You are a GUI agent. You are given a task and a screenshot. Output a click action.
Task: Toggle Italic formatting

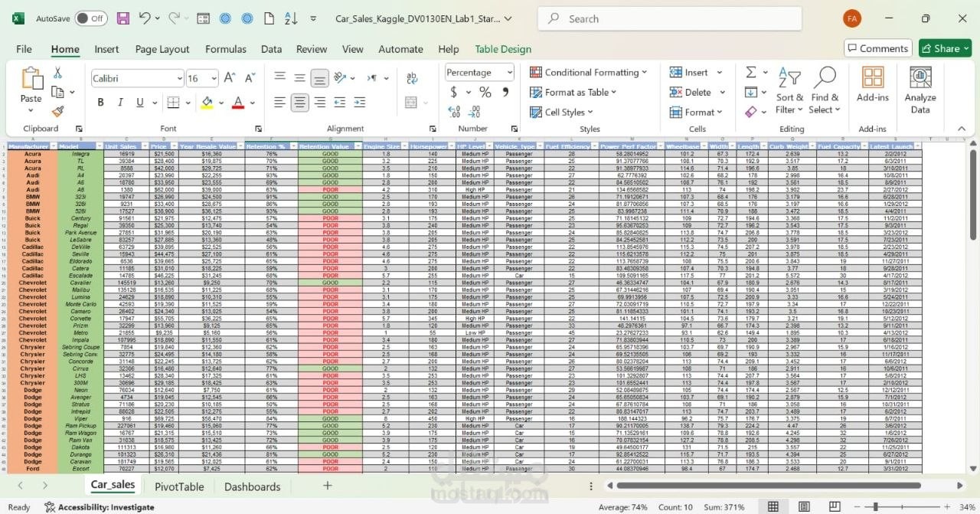click(x=120, y=102)
